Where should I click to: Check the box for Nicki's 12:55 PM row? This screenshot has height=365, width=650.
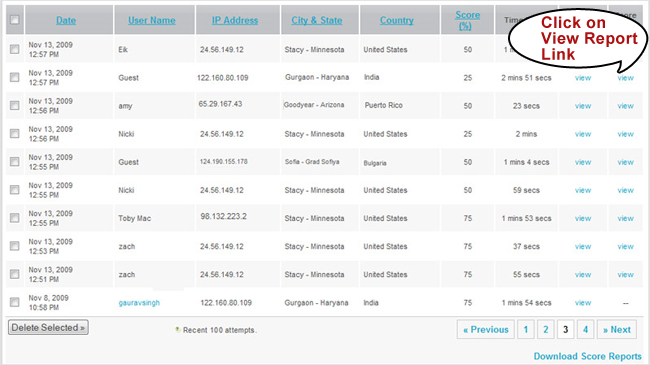[15, 190]
